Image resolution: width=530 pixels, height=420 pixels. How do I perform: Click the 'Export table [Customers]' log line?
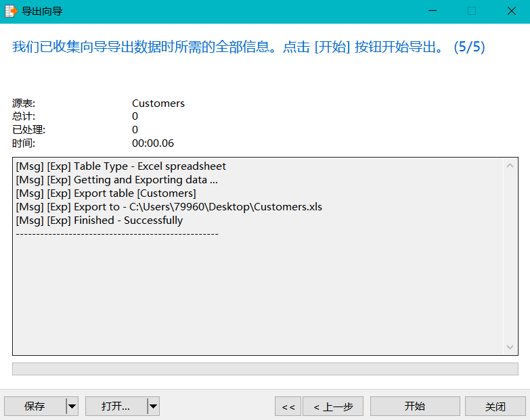click(106, 193)
